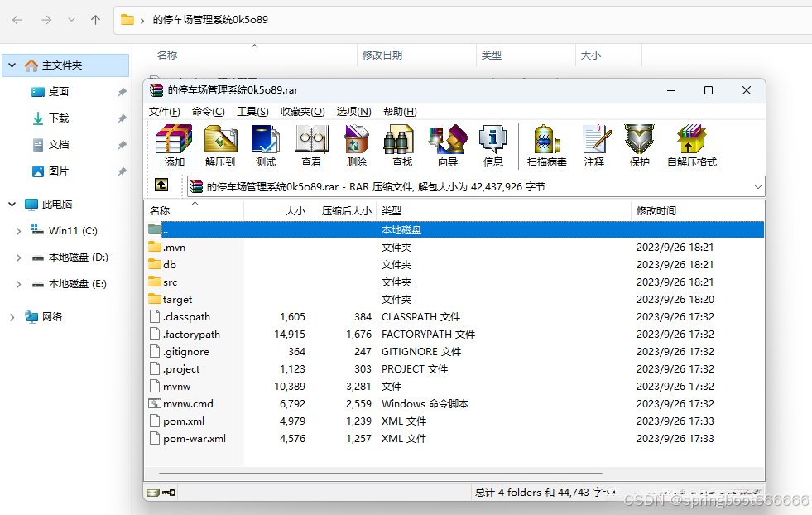Click the key icon in WinRAR status bar
The image size is (812, 515).
pyautogui.click(x=169, y=492)
